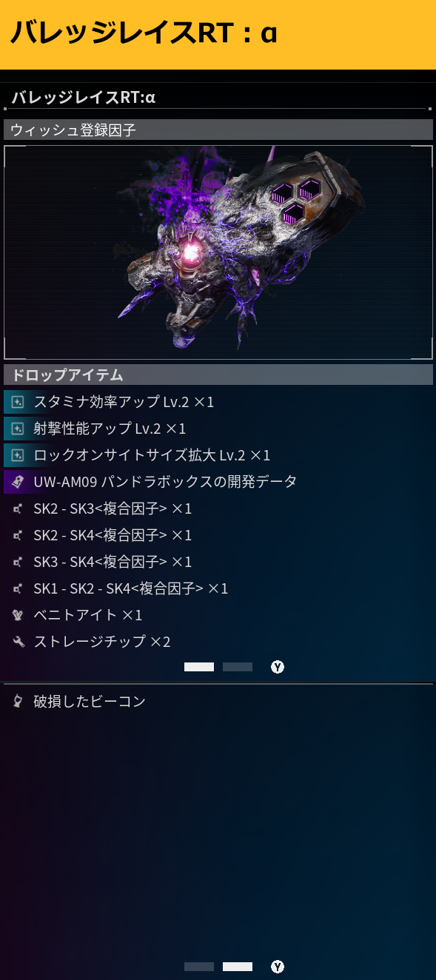The height and width of the screenshot is (980, 436).
Task: Click the purple blueprint icon for UW-AM09 パンドラボックス
Action: click(18, 482)
